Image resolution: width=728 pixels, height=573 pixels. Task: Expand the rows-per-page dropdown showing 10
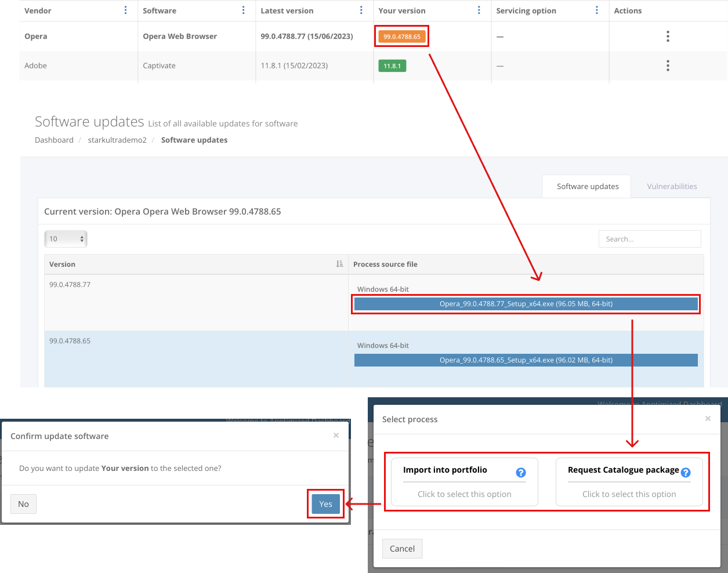tap(66, 239)
